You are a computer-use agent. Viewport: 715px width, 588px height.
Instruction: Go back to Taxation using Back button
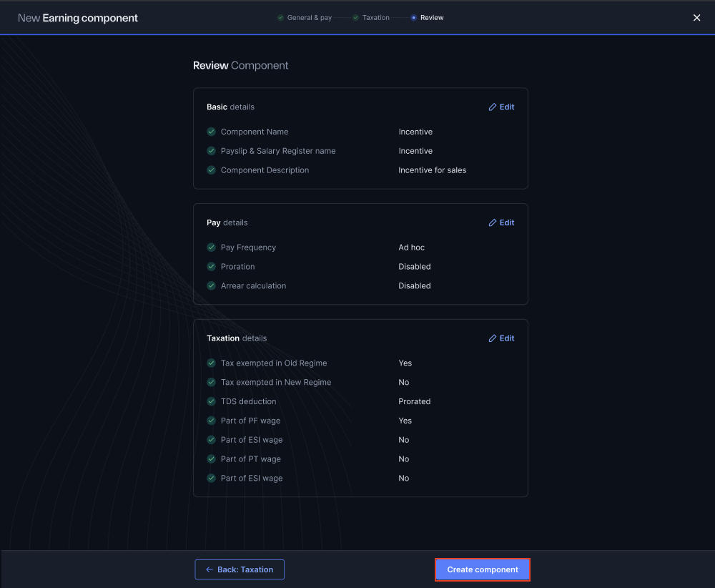[x=240, y=569]
